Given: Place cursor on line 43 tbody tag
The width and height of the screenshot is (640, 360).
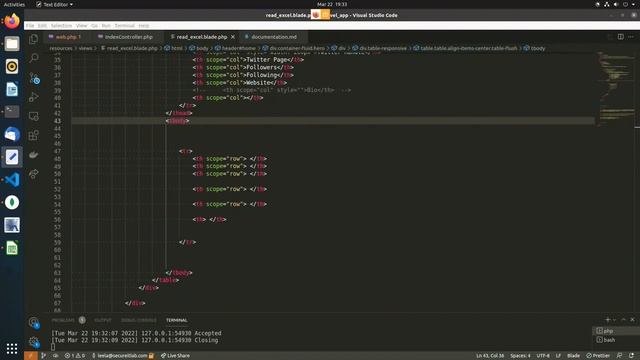Looking at the screenshot, I should (x=178, y=121).
